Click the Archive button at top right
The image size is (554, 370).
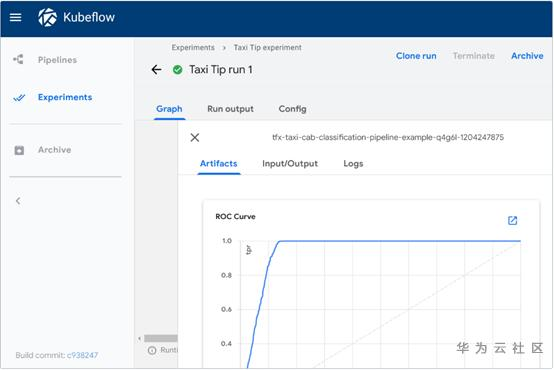click(x=527, y=56)
